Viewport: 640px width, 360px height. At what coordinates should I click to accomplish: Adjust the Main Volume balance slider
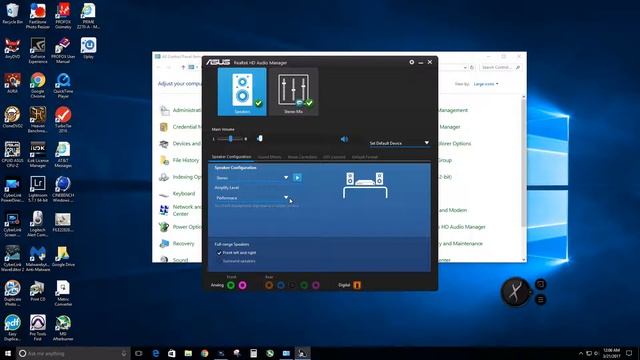(x=231, y=139)
